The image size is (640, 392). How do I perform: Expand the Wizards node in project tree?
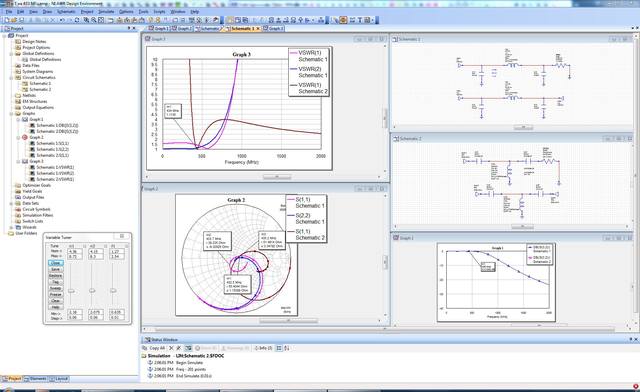tap(11, 227)
